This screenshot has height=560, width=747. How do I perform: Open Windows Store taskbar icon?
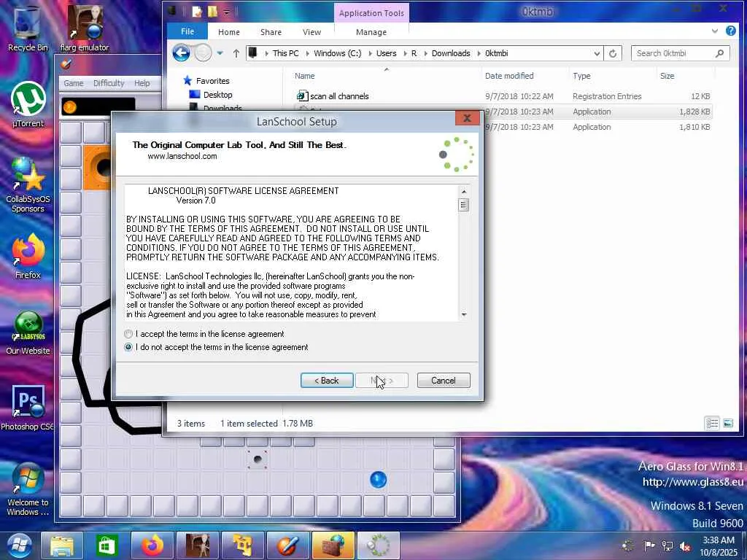point(107,545)
